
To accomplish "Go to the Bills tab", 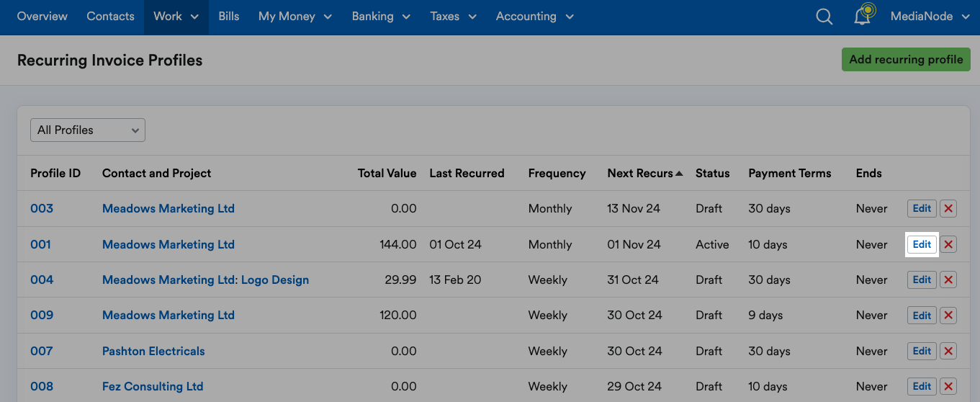I will point(228,17).
